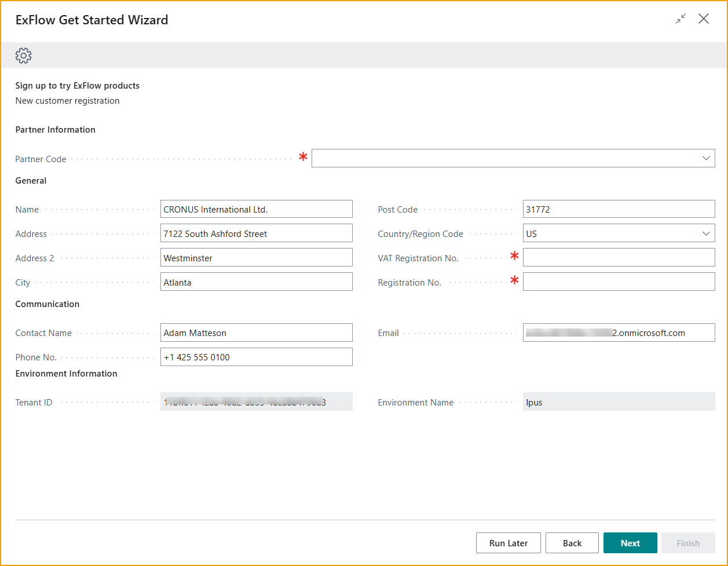Click Run Later button
This screenshot has width=728, height=566.
coord(508,543)
